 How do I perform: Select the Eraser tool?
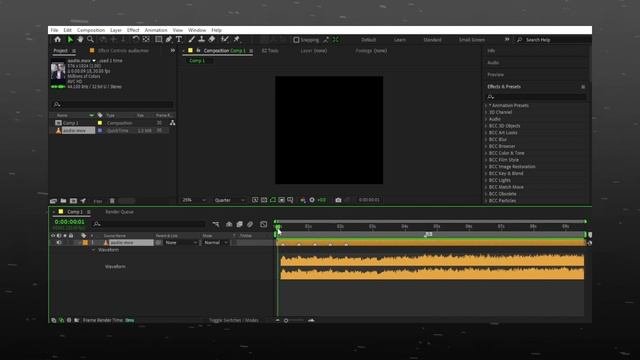pos(211,40)
